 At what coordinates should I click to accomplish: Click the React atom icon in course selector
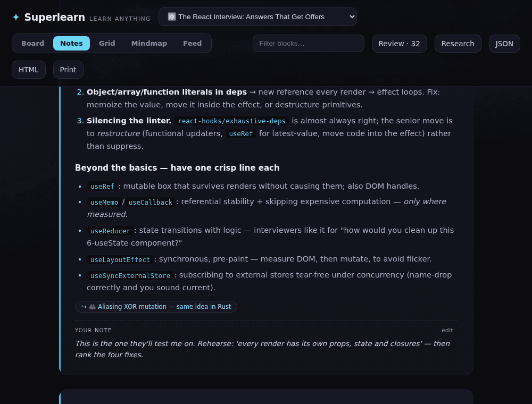coord(172,16)
